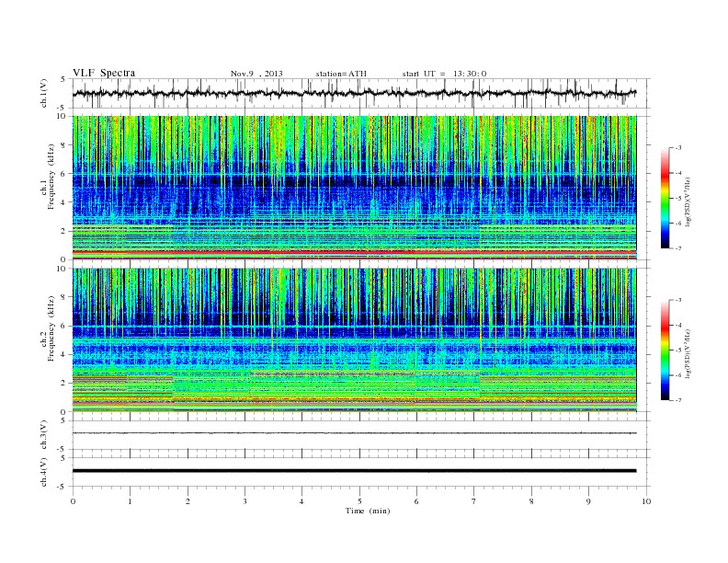Viewport: 728px width, 563px height.
Task: Click the "2" tick on the time axis
Action: click(x=188, y=501)
